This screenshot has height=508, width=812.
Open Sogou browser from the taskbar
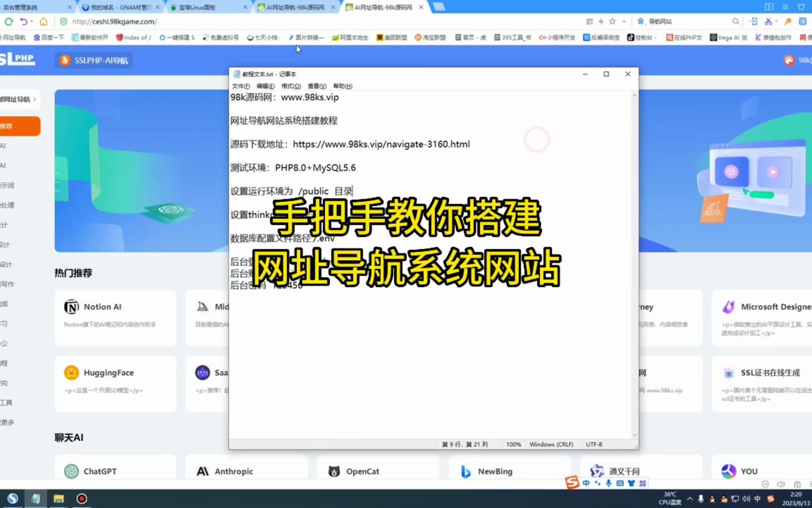(x=13, y=499)
